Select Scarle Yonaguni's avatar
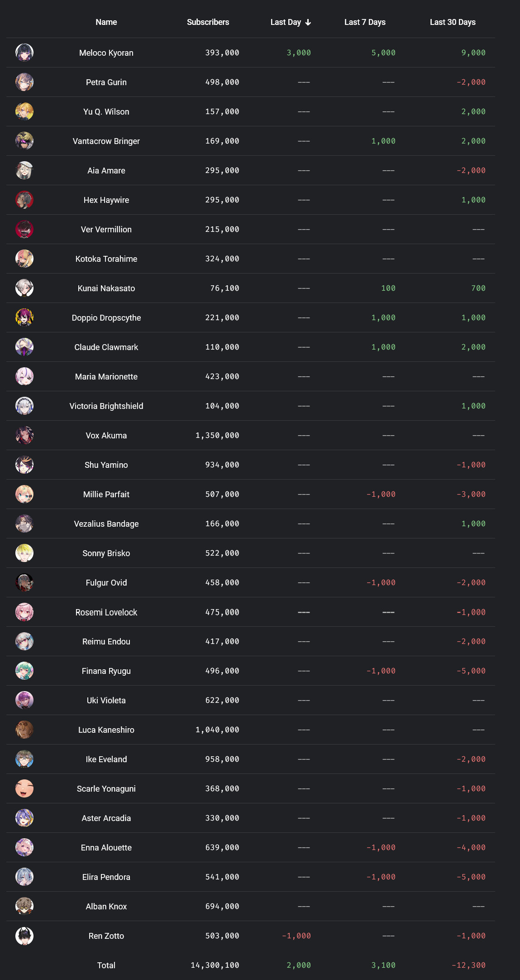The image size is (520, 980). coord(24,788)
